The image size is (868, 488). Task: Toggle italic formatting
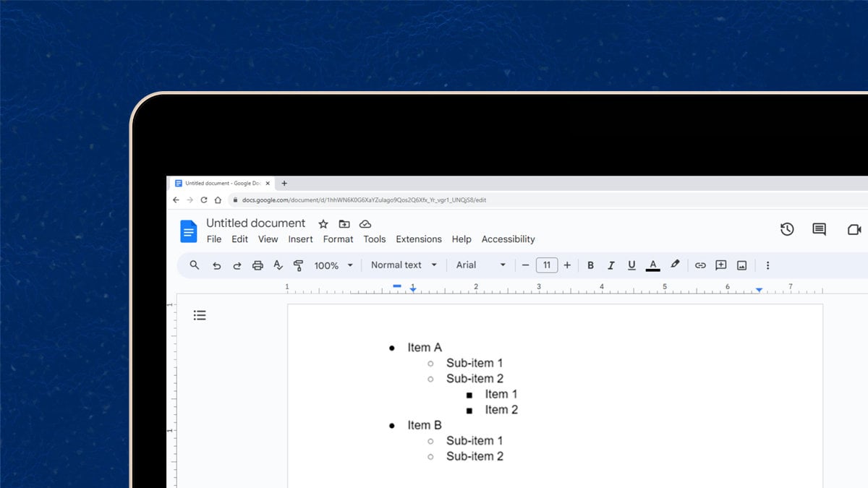coord(611,265)
